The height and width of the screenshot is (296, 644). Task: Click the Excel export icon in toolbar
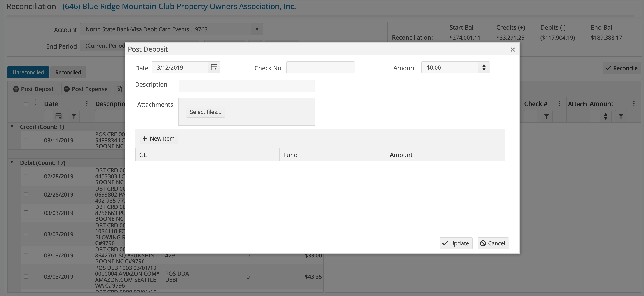(x=119, y=89)
